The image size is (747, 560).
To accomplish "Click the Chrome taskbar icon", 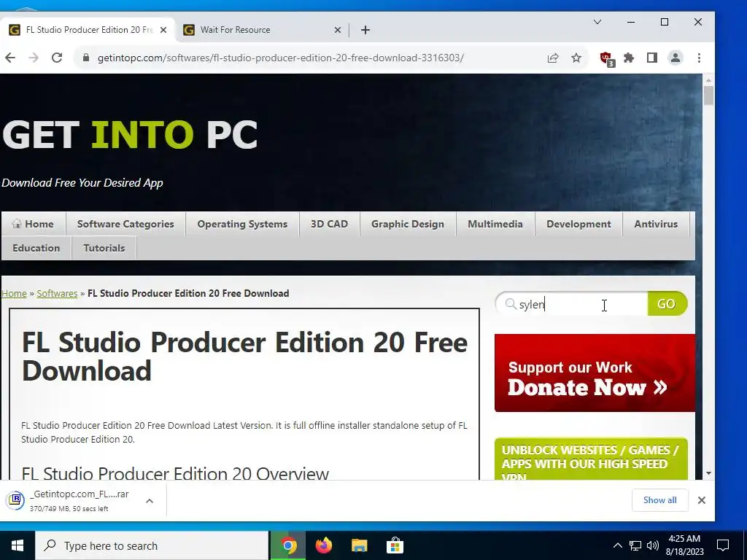I will coord(287,545).
